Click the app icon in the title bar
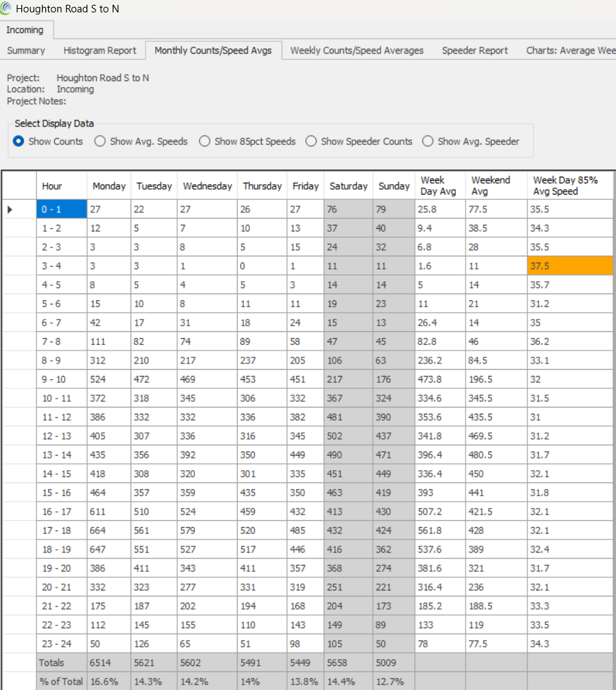Image resolution: width=616 pixels, height=690 pixels. tap(6, 9)
